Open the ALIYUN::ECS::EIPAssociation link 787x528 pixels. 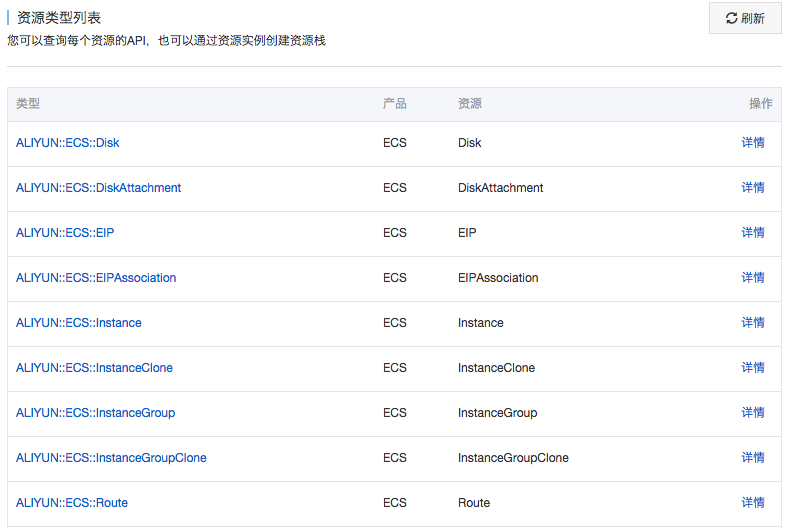click(x=96, y=278)
